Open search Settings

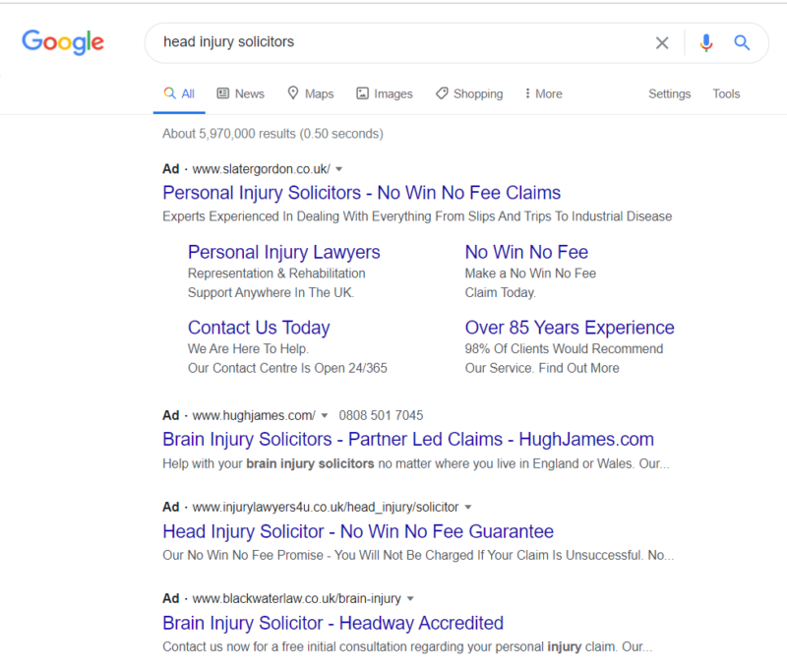(669, 93)
